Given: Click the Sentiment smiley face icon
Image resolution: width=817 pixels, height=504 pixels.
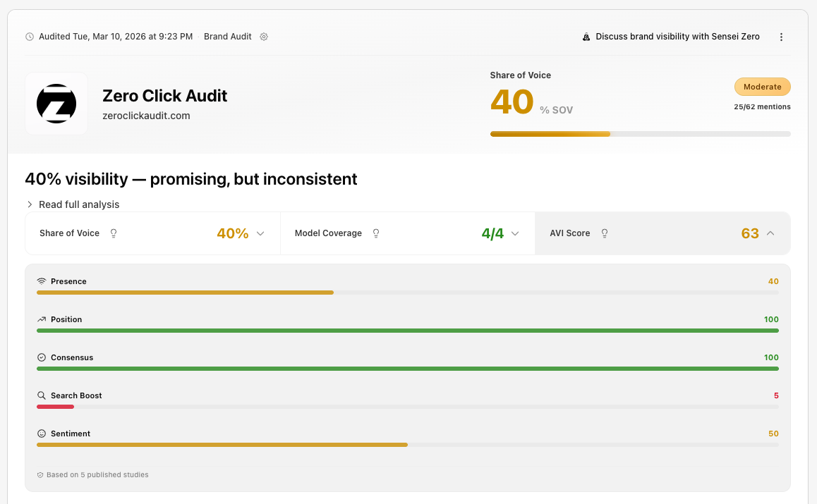Looking at the screenshot, I should coord(42,434).
